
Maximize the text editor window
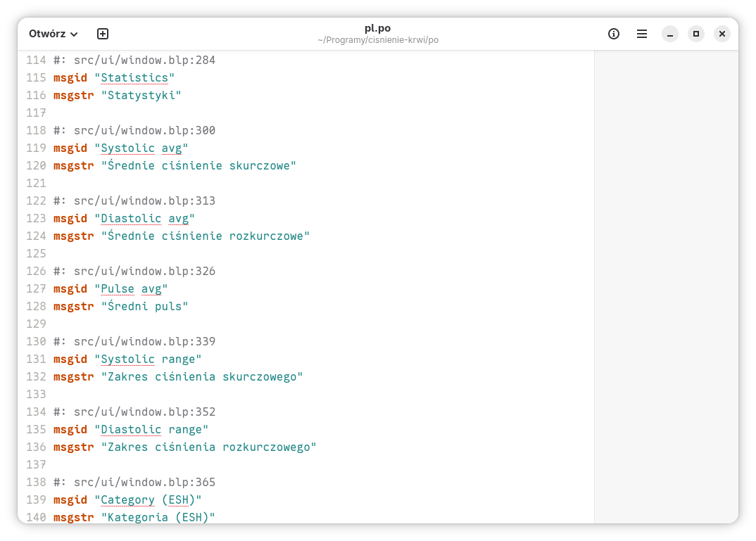pos(696,34)
